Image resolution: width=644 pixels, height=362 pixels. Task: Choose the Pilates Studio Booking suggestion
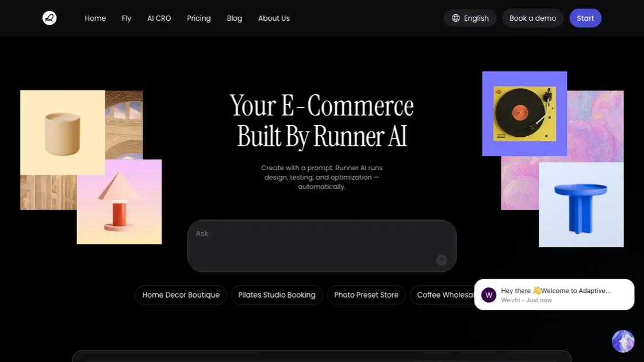[277, 295]
